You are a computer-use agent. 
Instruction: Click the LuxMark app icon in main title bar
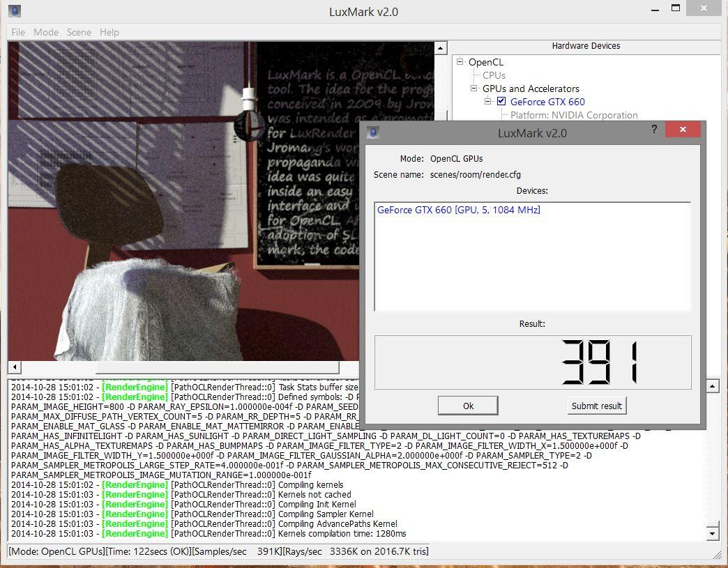(x=15, y=11)
